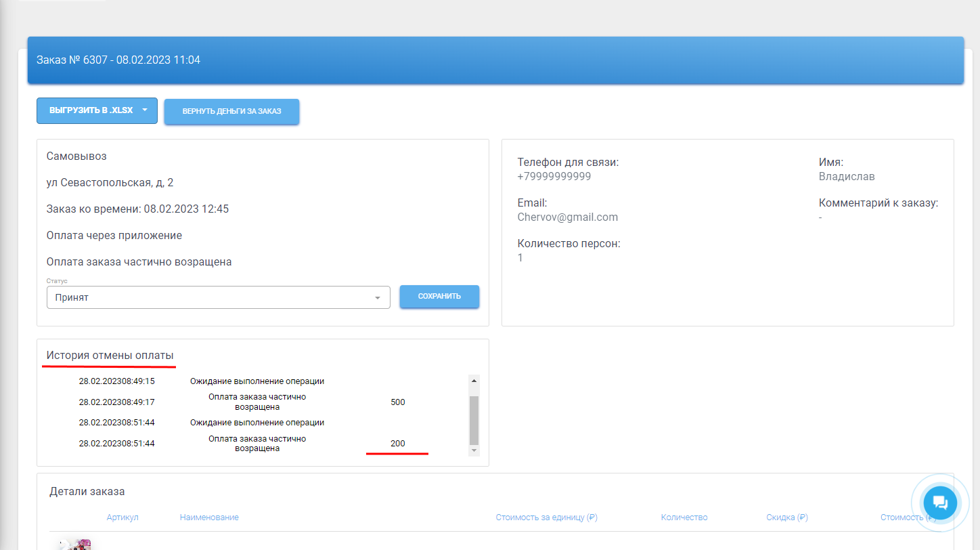Select the 500 refund amount in the history
Viewport: 980px width, 550px height.
pos(398,402)
